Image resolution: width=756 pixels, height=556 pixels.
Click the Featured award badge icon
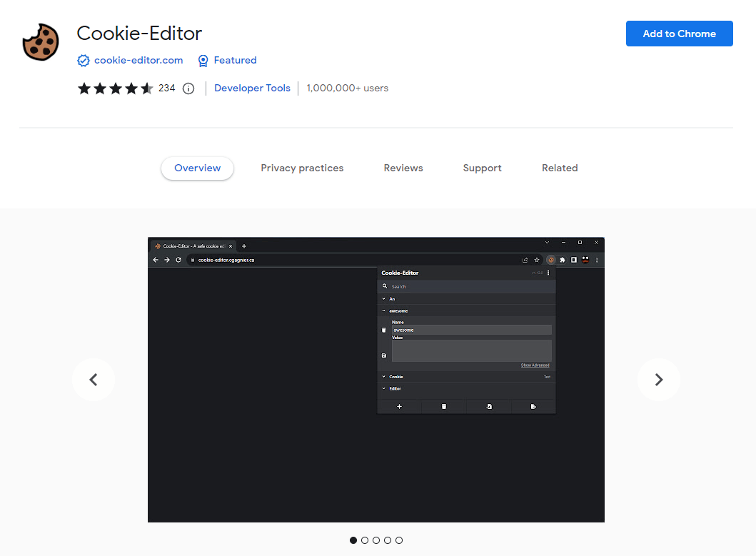203,61
